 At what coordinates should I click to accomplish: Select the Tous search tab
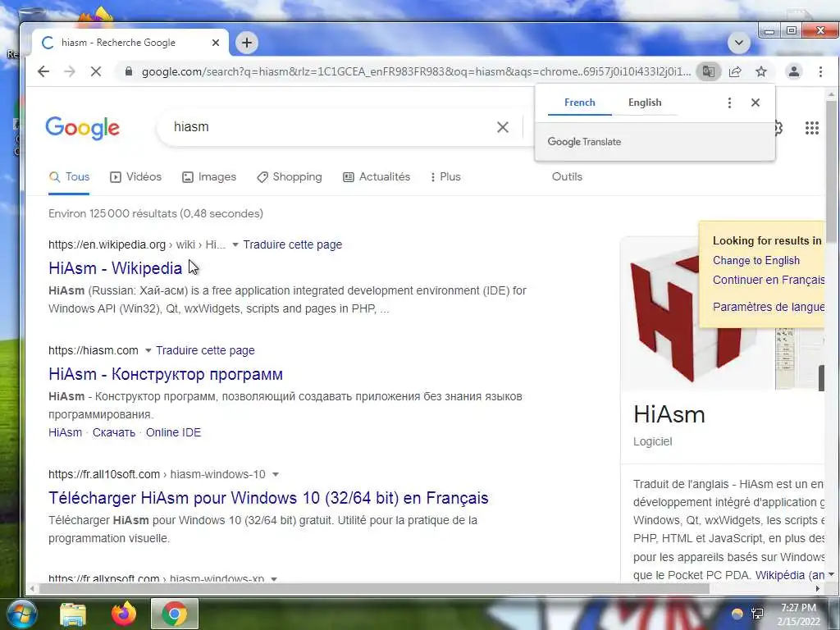(x=69, y=177)
